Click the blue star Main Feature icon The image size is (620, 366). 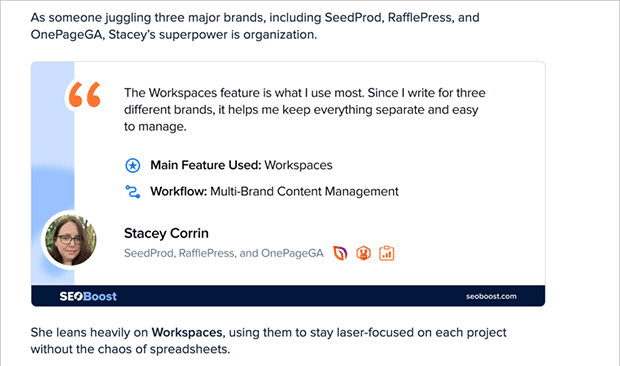tap(132, 165)
